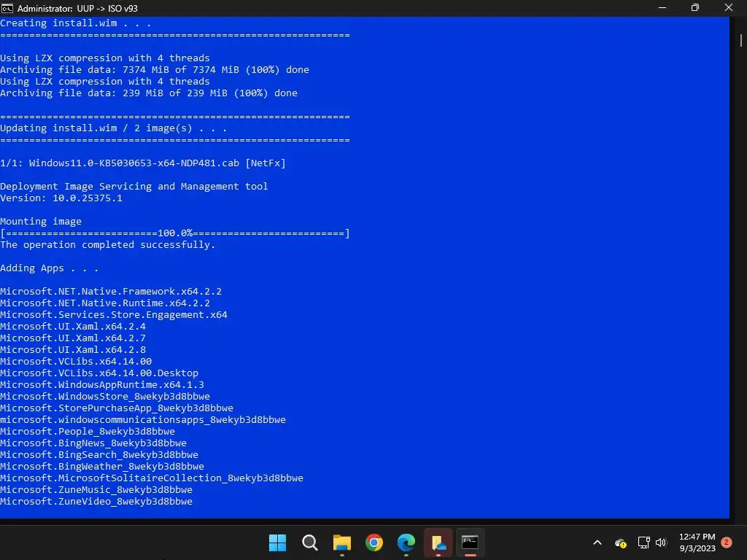Click 'Deployment Image Servicing and Management tool'
This screenshot has height=560, width=747.
134,187
